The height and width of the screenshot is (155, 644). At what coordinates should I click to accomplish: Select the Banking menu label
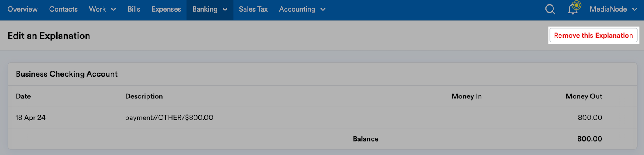(x=205, y=9)
